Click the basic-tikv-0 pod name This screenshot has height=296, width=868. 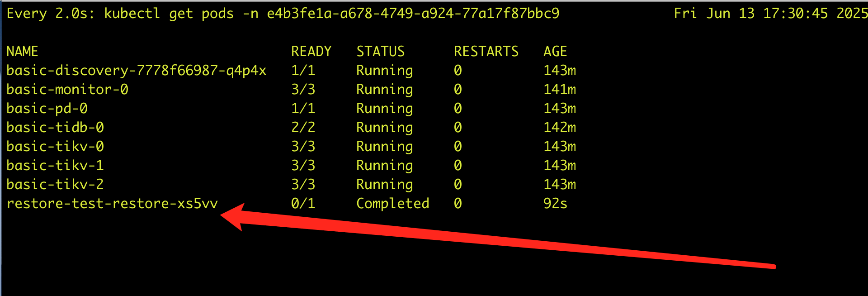click(x=55, y=147)
